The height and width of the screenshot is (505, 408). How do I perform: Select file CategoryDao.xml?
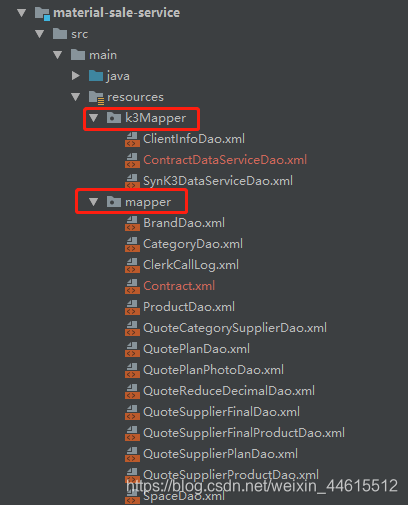point(193,244)
